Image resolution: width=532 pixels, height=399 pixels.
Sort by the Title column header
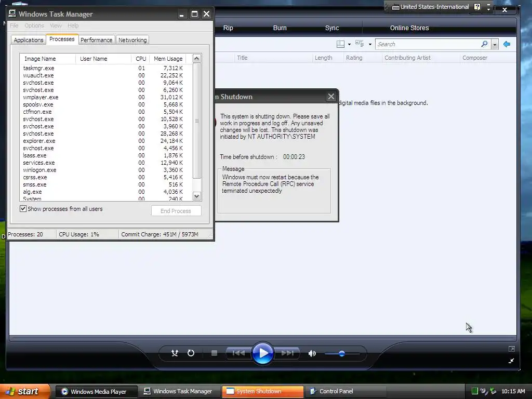[x=273, y=58]
